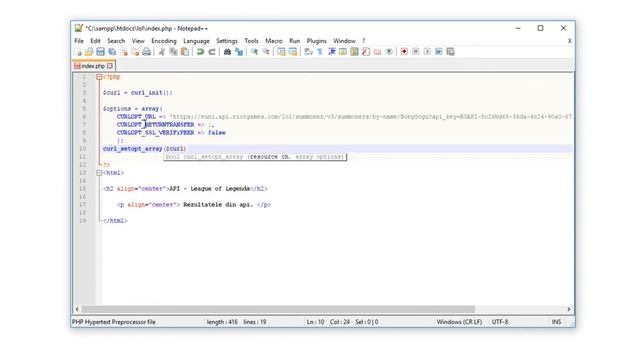640x360 pixels.
Task: Click the Print toolbar icon
Action: [x=147, y=52]
